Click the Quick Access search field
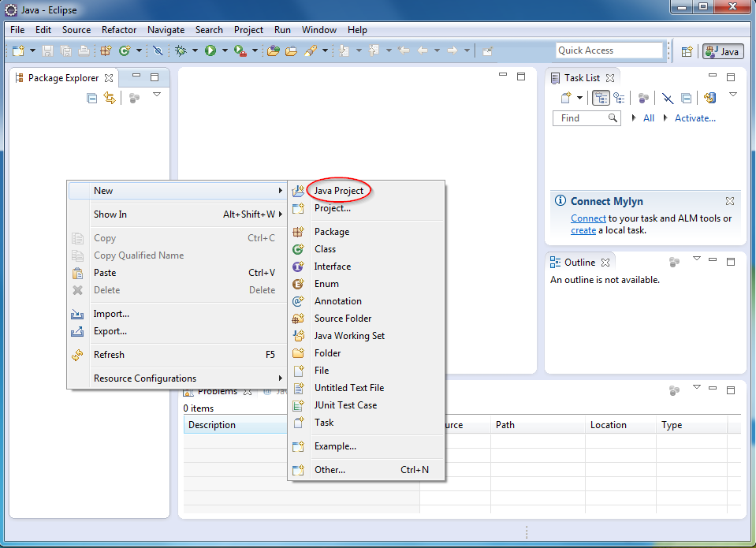756x548 pixels. 609,50
